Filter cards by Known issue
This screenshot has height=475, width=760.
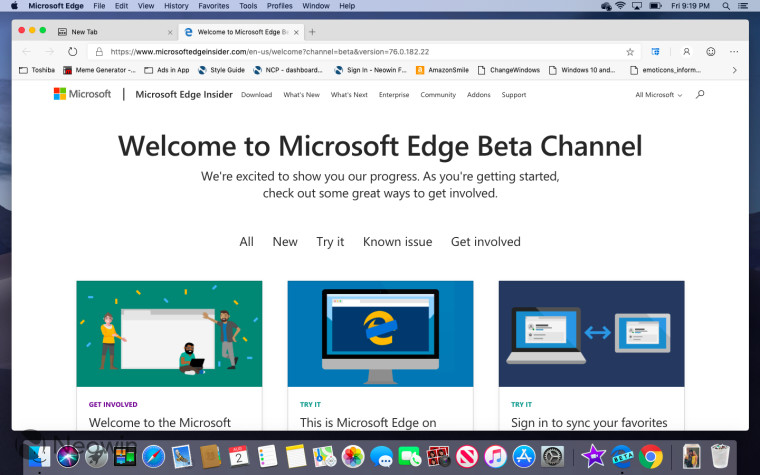point(397,241)
